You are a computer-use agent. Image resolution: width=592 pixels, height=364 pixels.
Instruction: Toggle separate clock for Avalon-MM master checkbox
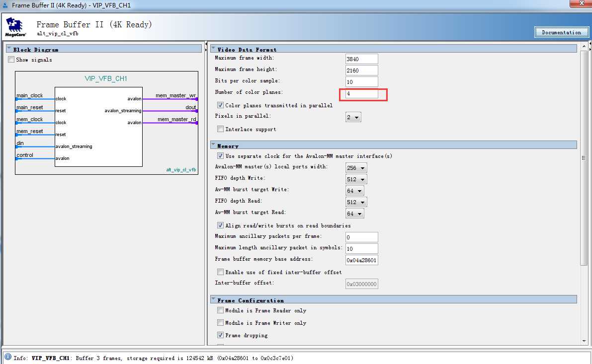[221, 156]
